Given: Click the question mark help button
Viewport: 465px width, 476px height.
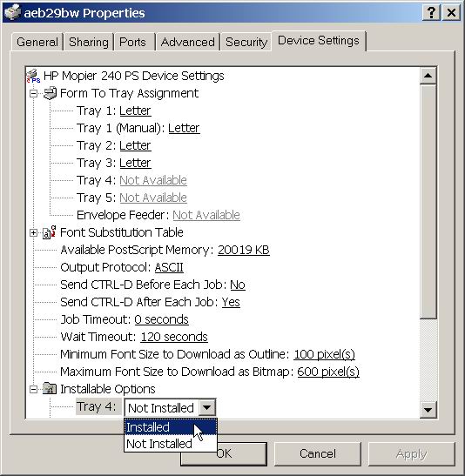Looking at the screenshot, I should pyautogui.click(x=431, y=13).
